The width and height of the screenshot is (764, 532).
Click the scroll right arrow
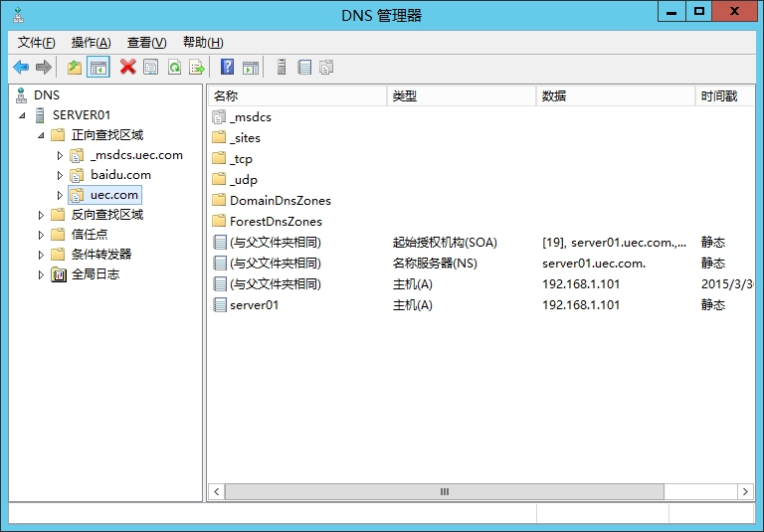tap(744, 491)
